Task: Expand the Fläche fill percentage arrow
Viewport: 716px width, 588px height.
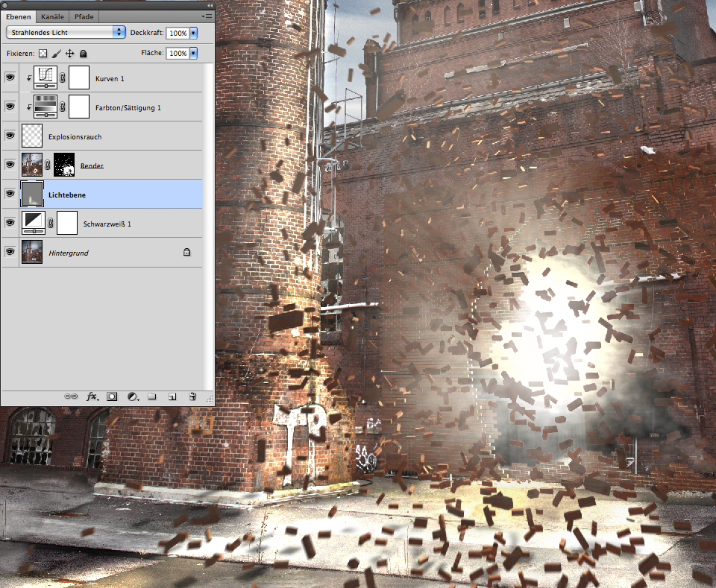Action: [193, 54]
